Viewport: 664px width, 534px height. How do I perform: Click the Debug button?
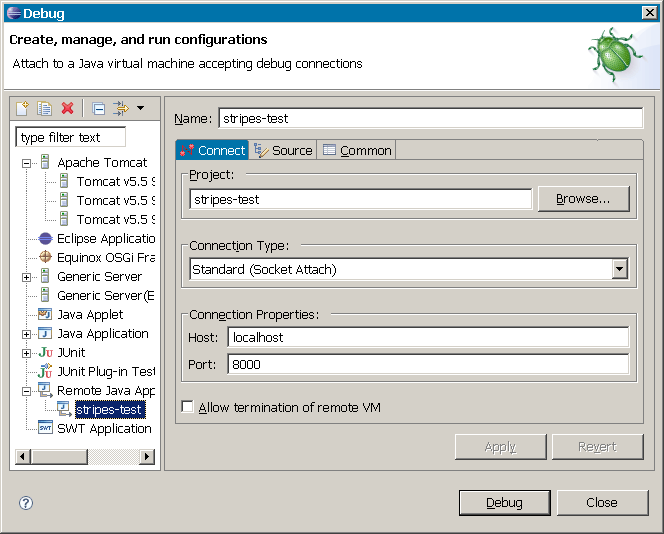pos(504,503)
